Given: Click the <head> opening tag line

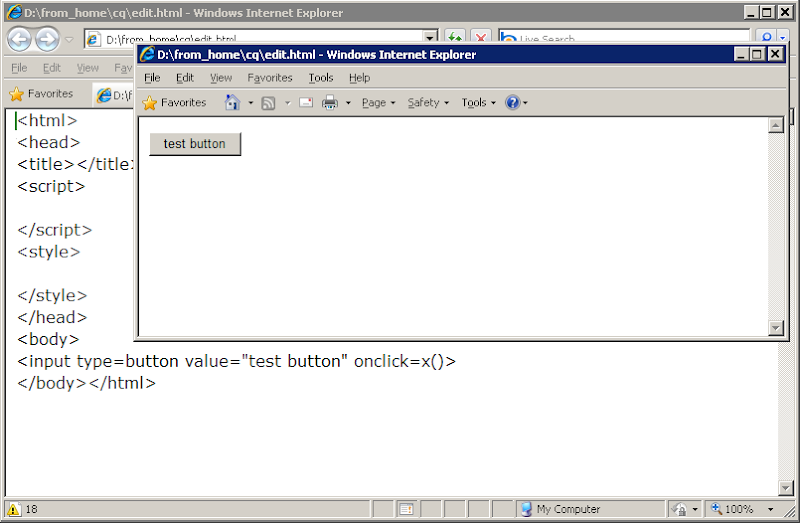Looking at the screenshot, I should (48, 142).
